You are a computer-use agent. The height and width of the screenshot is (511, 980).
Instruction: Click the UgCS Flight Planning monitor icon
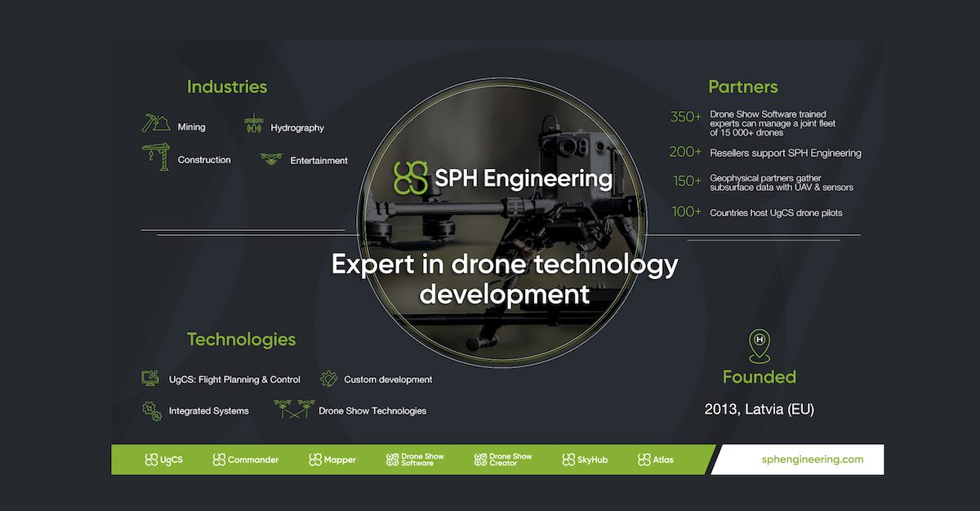pyautogui.click(x=150, y=377)
